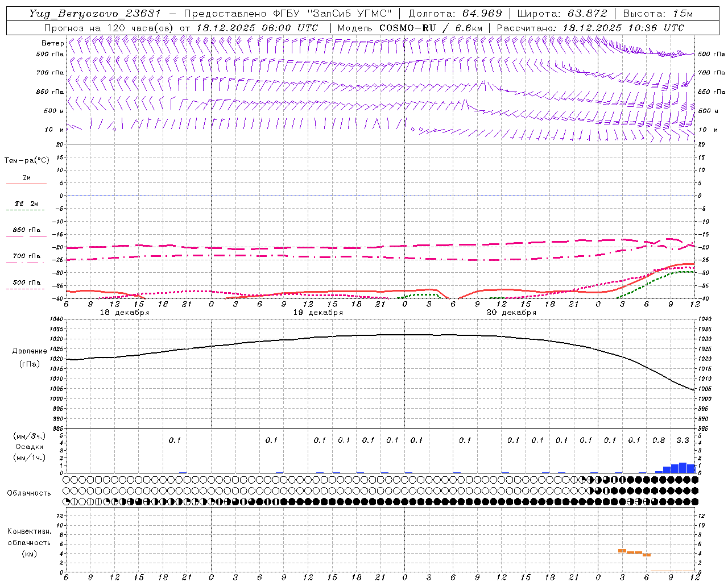
Task: Click the model name COSMO-RU / 6.6км
Action: pos(432,28)
